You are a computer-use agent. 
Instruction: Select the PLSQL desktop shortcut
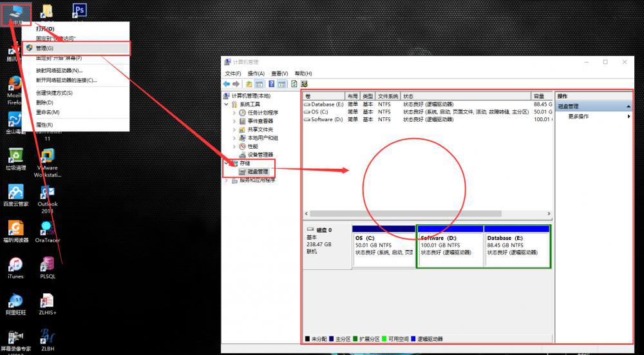(x=48, y=268)
